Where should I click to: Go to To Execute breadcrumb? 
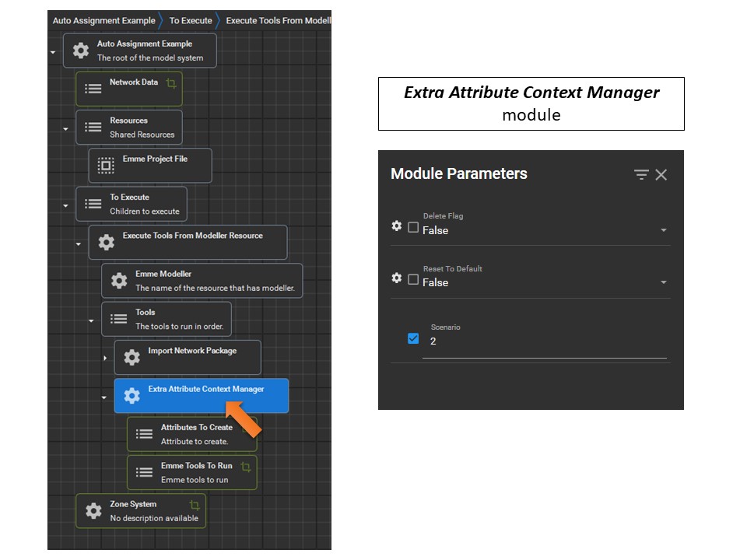[190, 20]
